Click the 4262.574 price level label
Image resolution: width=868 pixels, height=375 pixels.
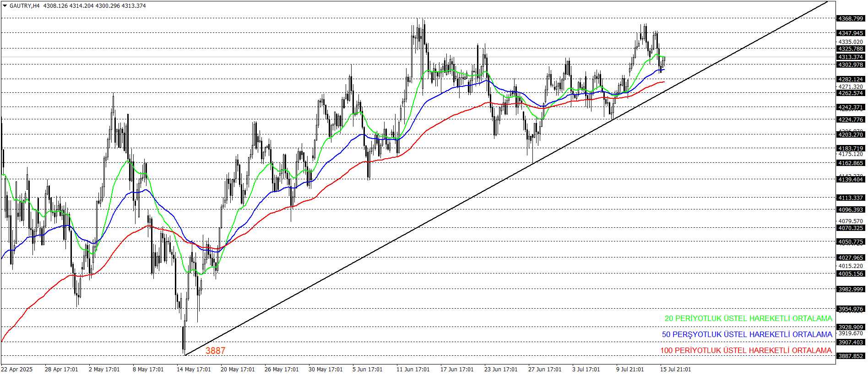click(851, 93)
